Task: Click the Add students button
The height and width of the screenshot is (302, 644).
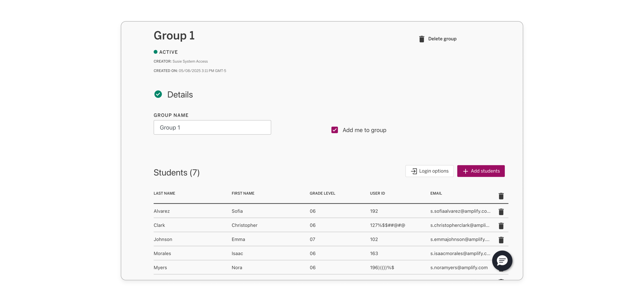Action: (481, 171)
